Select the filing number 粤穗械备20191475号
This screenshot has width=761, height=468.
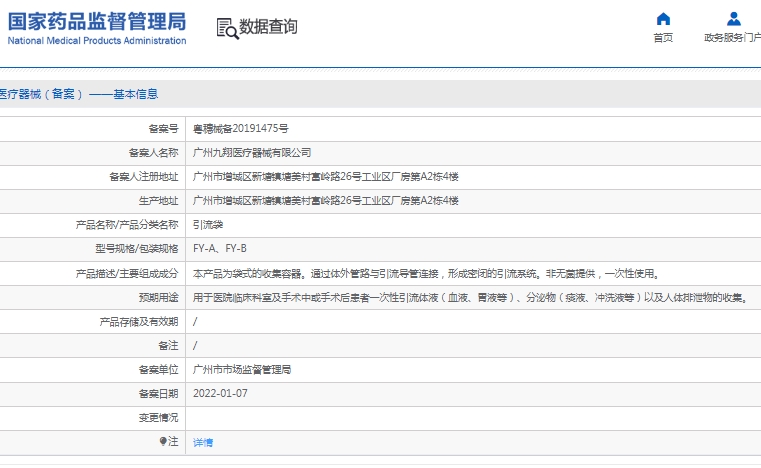coord(241,129)
